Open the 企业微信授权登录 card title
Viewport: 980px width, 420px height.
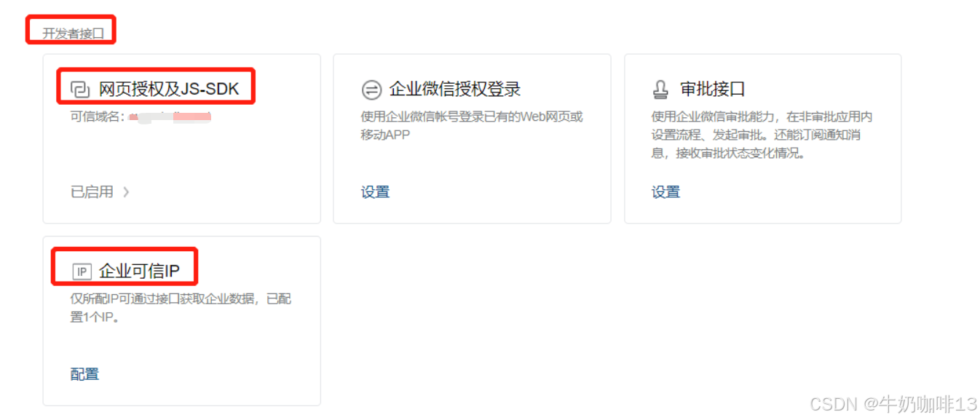pyautogui.click(x=455, y=90)
